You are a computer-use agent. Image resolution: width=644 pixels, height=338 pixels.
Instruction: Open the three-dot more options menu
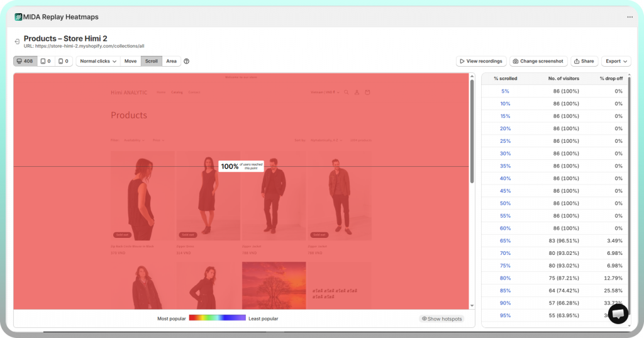(x=630, y=17)
